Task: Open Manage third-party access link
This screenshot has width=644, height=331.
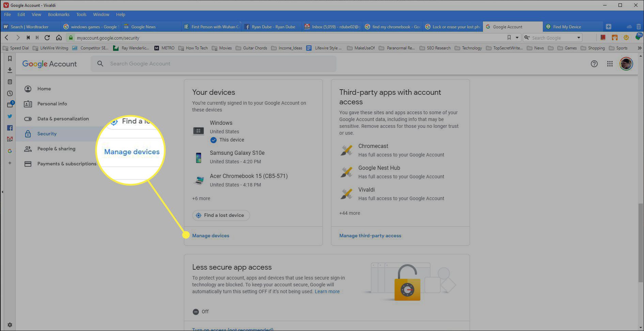Action: [370, 236]
